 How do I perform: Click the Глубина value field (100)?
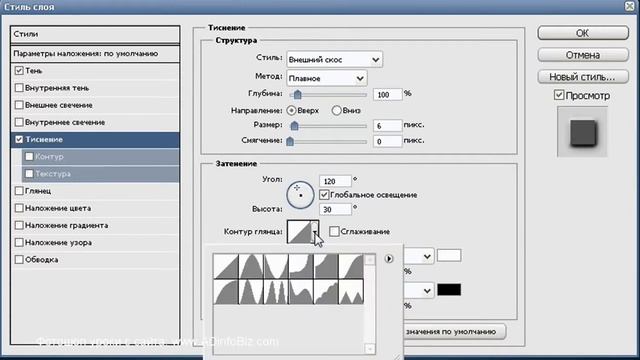[387, 95]
